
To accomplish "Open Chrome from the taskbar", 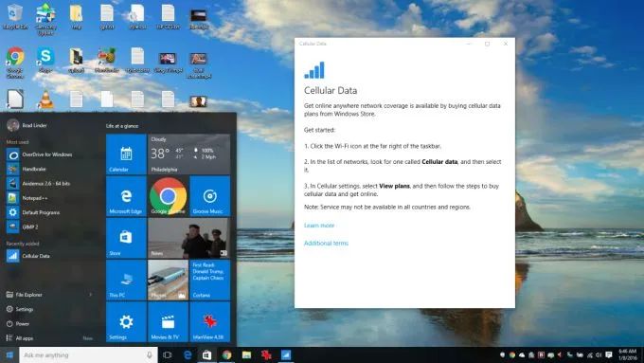I will point(226,354).
